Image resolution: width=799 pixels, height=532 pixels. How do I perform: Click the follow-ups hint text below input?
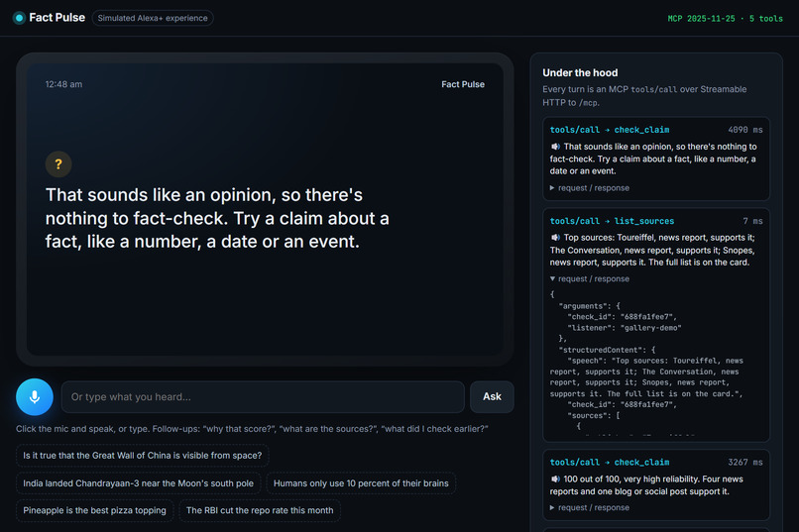(x=252, y=429)
